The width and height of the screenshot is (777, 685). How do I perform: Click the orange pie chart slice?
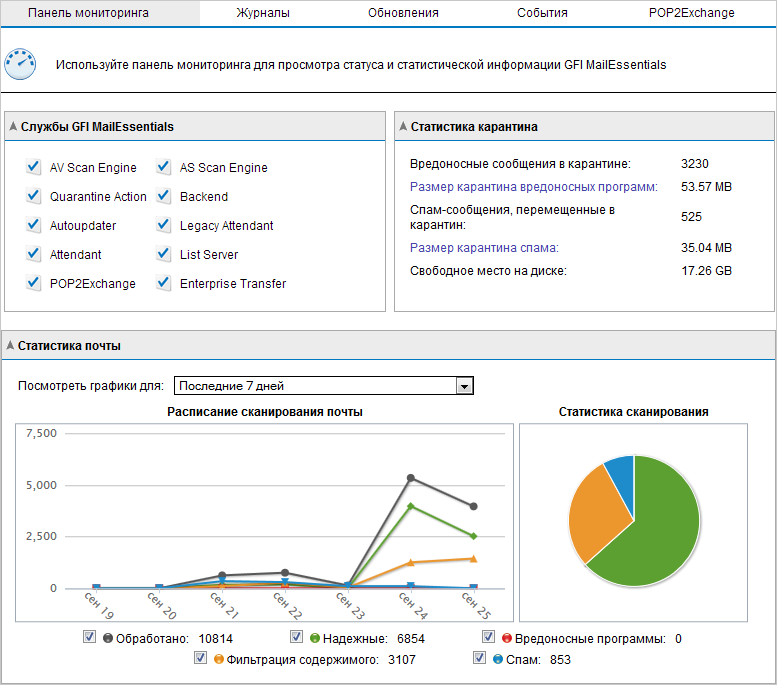597,513
